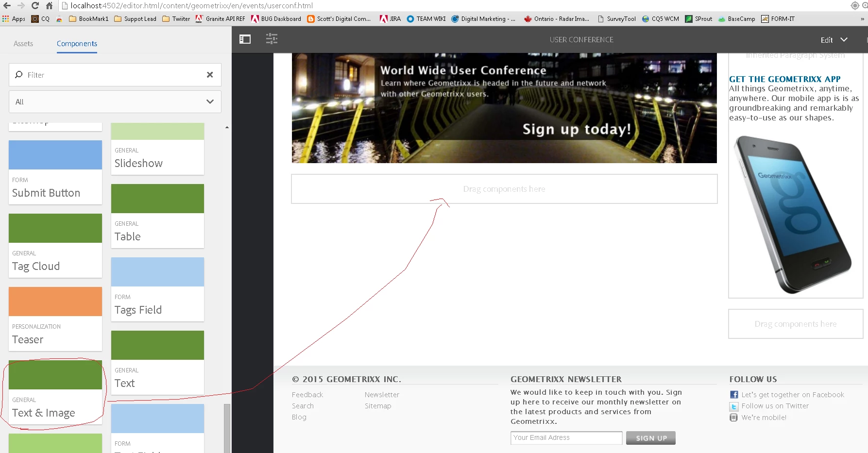Select the Slideshow component

coord(157,149)
